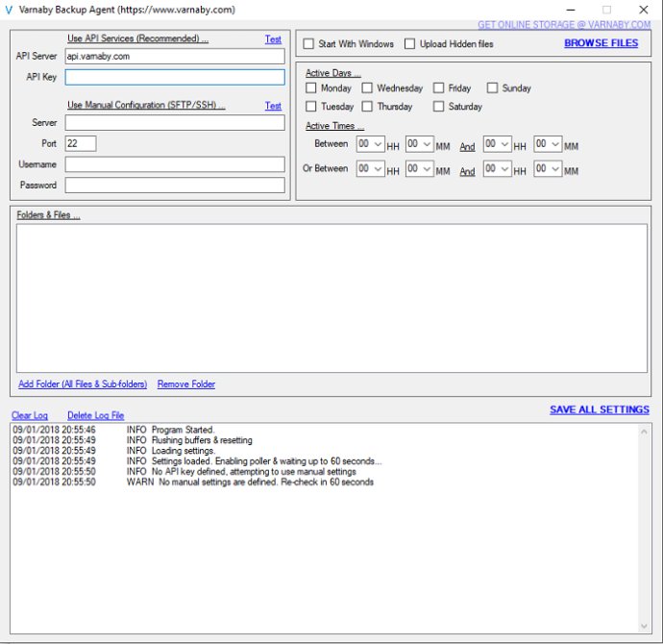663x644 pixels.
Task: Click the 'Active Days ...' heading
Action: coord(333,73)
